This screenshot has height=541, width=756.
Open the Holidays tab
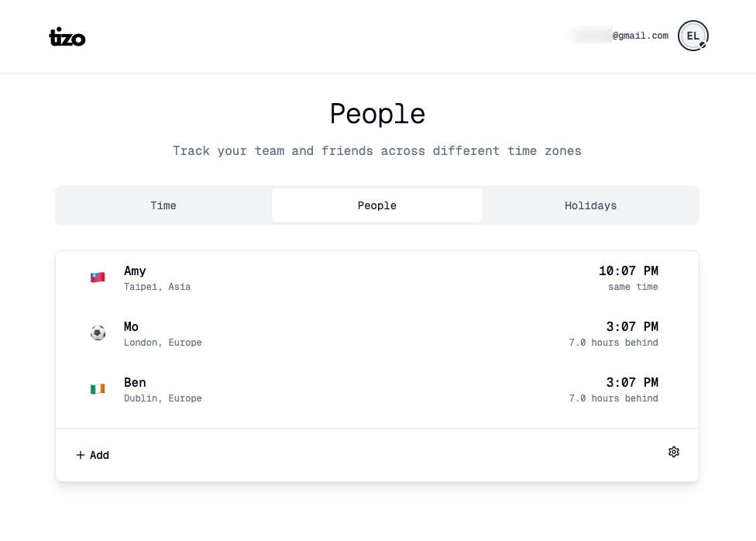(590, 205)
